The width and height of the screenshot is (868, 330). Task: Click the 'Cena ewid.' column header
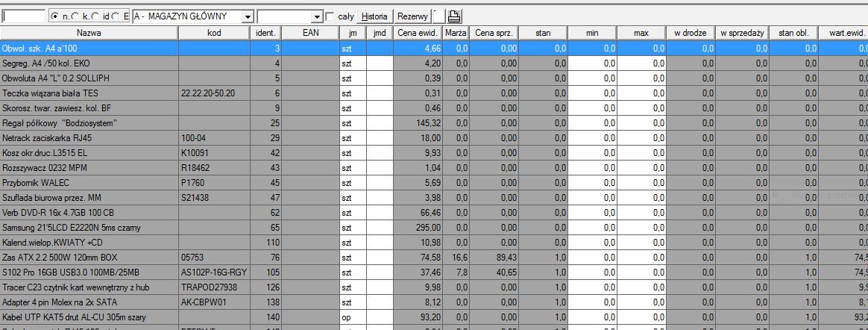point(417,33)
